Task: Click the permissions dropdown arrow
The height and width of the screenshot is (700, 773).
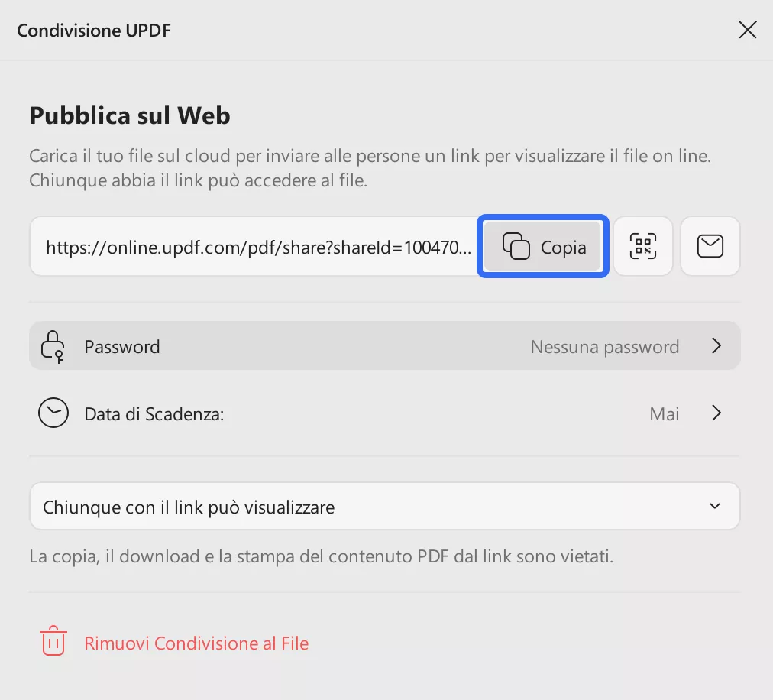Action: click(715, 506)
